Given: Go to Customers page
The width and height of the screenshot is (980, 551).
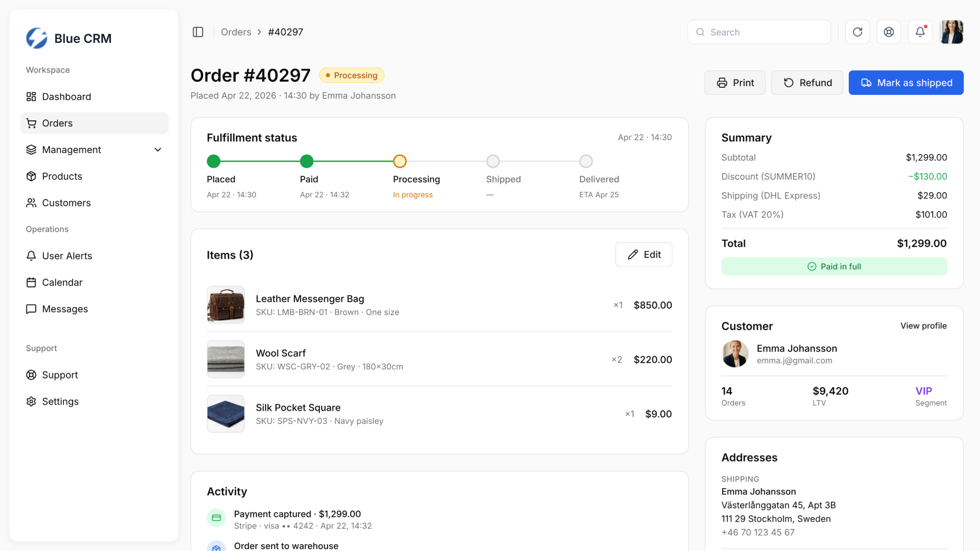Looking at the screenshot, I should point(94,203).
